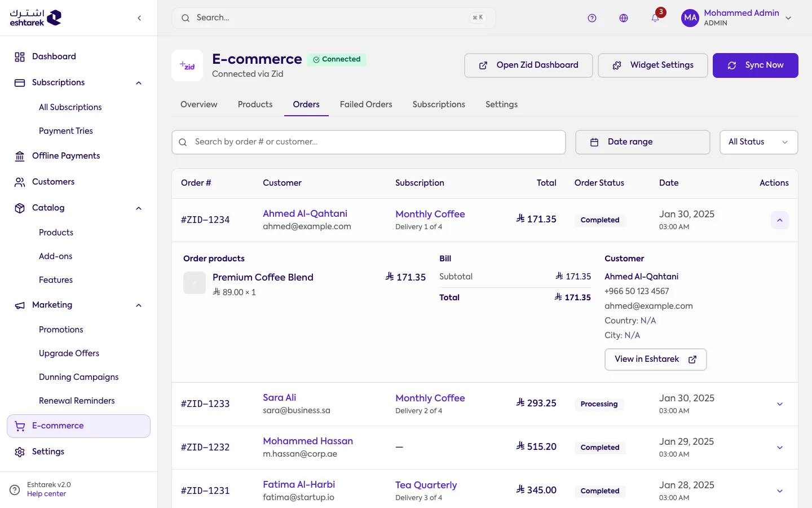Open Mohammed Hassan customer link

(308, 441)
